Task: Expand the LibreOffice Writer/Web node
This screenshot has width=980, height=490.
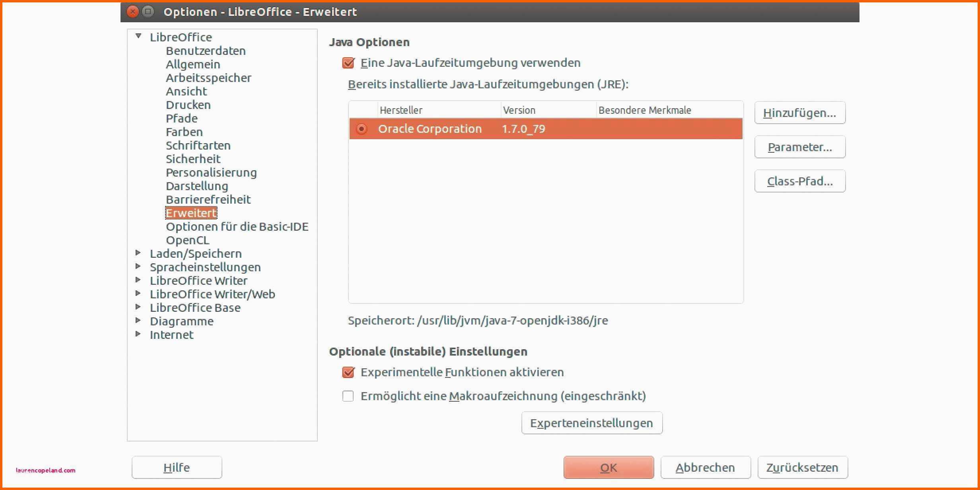Action: pyautogui.click(x=138, y=293)
